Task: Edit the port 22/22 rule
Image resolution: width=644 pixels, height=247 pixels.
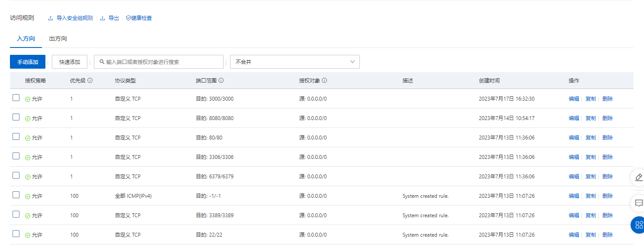Action: [574, 235]
